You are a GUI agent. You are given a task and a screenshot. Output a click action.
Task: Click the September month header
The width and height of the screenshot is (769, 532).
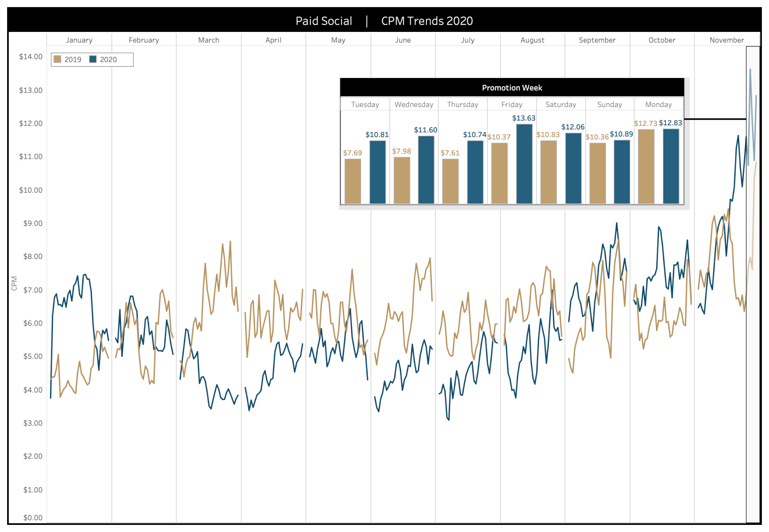click(597, 40)
